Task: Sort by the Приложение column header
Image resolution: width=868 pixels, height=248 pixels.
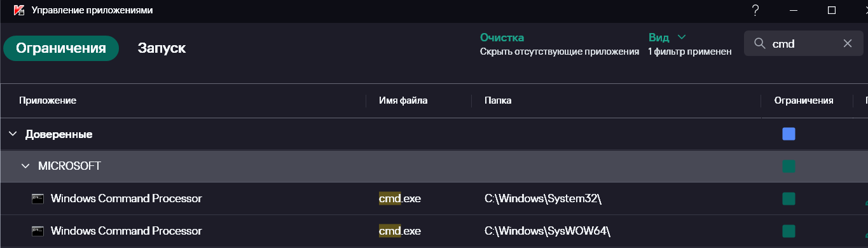Action: coord(48,100)
